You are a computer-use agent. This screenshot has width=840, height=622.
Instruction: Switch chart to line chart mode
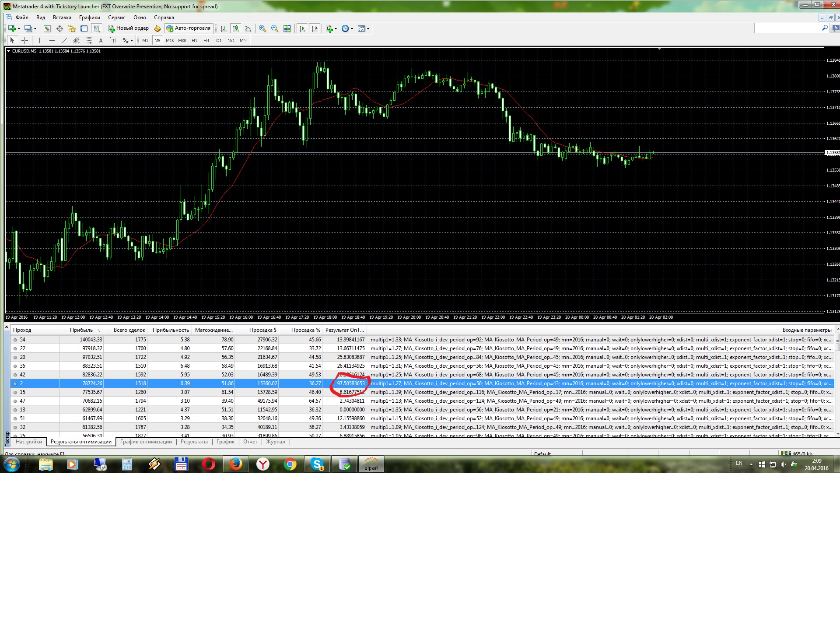coord(248,28)
